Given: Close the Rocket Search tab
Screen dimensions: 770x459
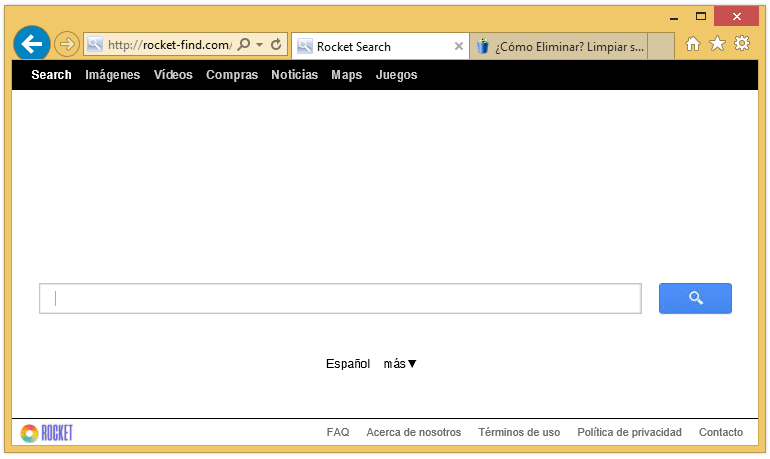Looking at the screenshot, I should [459, 46].
